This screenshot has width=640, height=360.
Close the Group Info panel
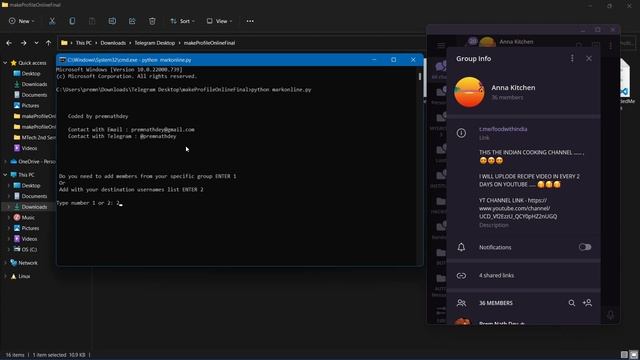tap(589, 58)
